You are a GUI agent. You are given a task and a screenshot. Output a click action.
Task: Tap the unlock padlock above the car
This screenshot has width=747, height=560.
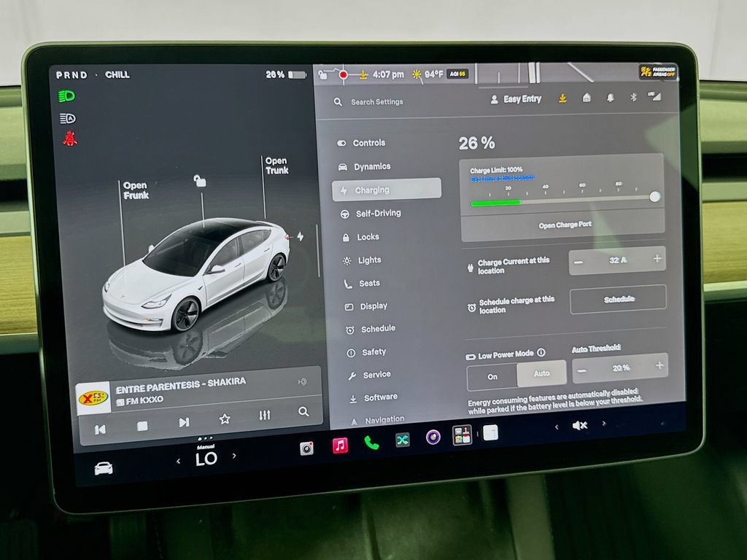pyautogui.click(x=200, y=181)
